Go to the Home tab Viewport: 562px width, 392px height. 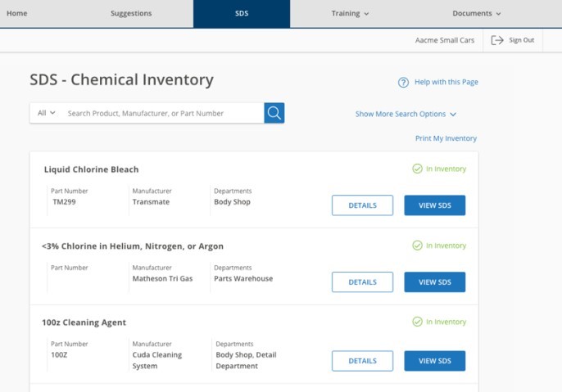tap(17, 14)
